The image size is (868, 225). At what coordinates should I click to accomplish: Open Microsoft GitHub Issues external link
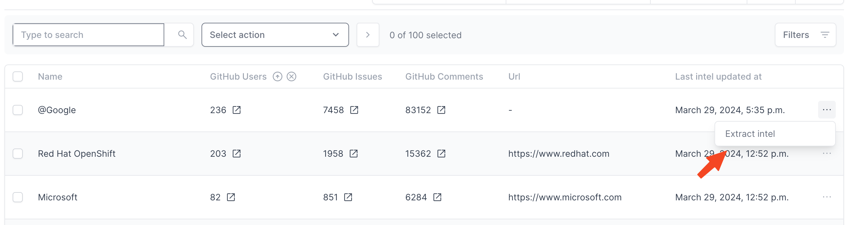(348, 197)
